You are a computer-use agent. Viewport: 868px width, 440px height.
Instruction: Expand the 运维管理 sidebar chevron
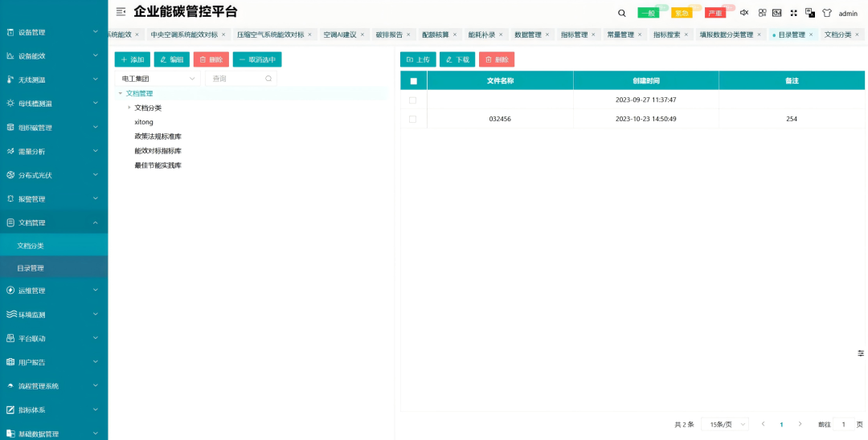click(x=95, y=290)
